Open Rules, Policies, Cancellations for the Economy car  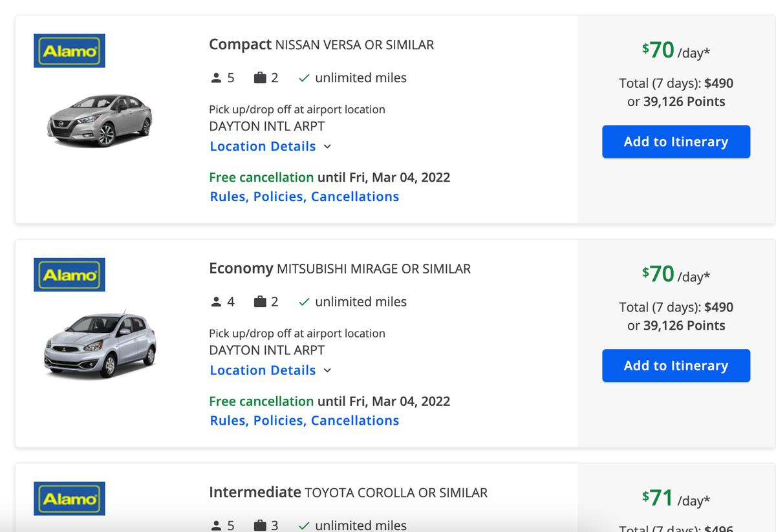[304, 420]
